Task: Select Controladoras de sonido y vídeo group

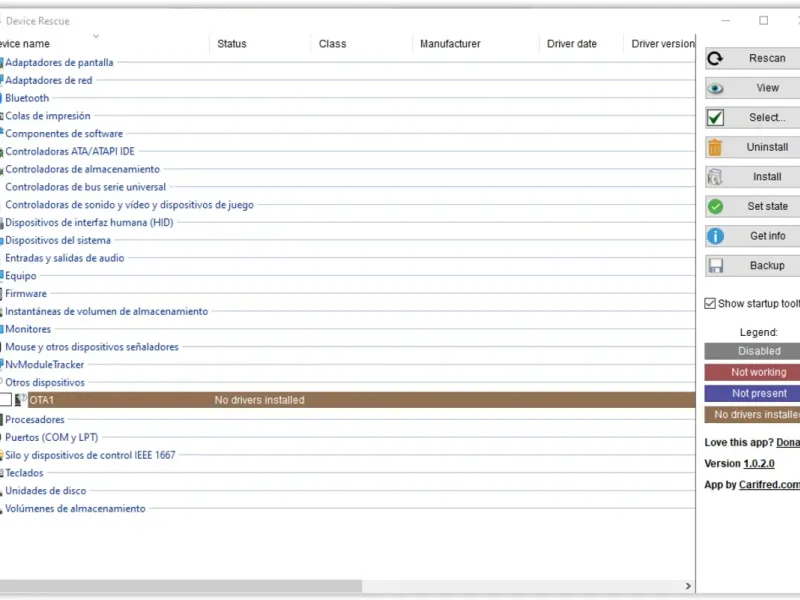Action: 129,205
